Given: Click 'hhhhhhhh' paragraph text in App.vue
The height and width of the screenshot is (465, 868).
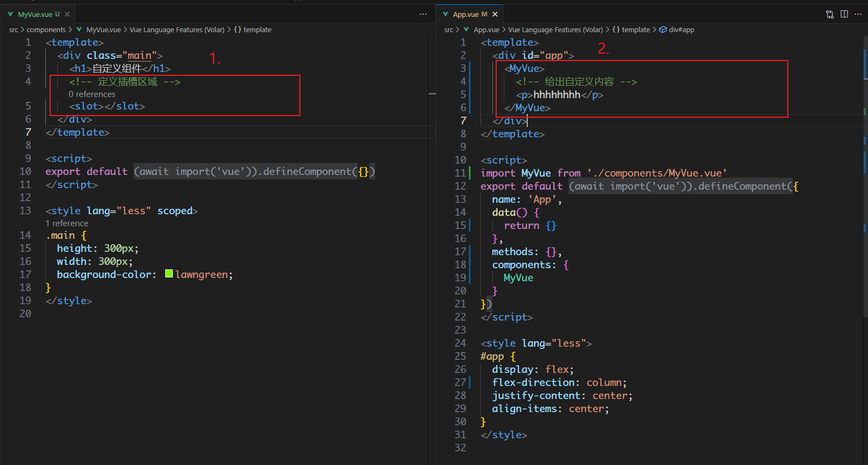Looking at the screenshot, I should pyautogui.click(x=557, y=95).
